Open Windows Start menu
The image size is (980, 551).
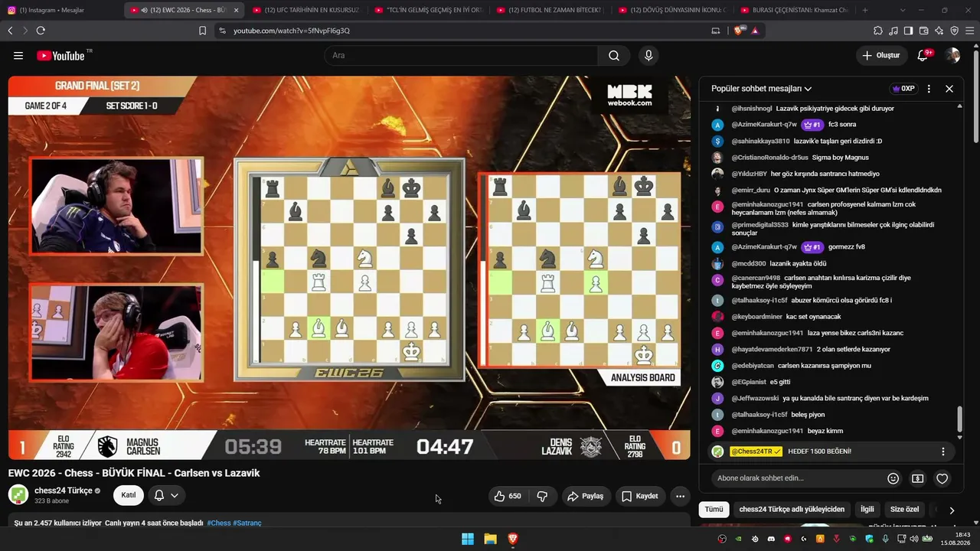(467, 539)
